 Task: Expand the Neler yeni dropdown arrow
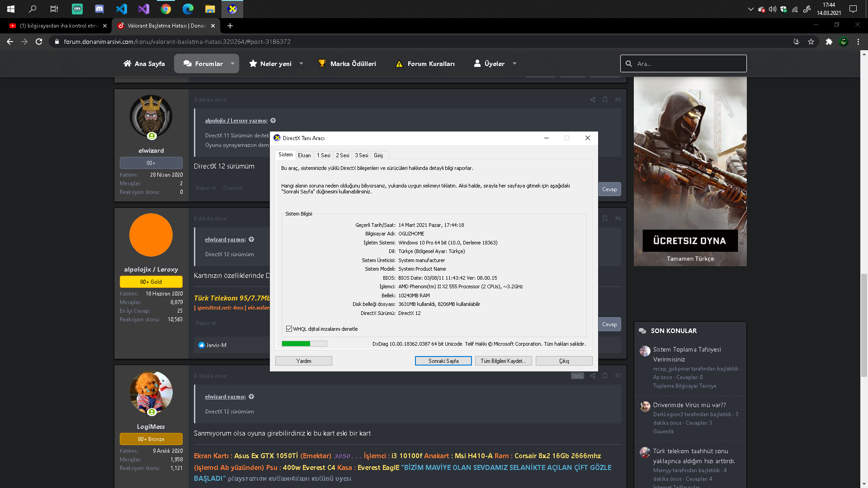point(301,64)
